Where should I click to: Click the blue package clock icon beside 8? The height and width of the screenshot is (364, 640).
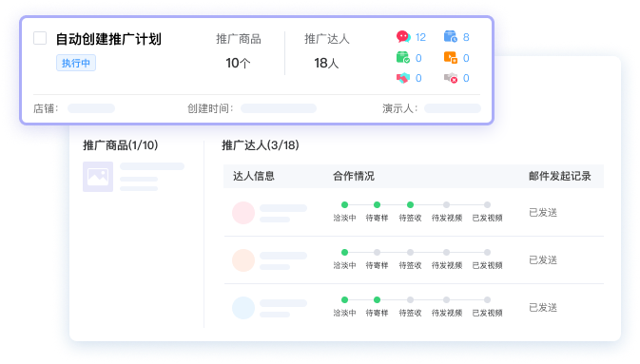click(x=451, y=37)
